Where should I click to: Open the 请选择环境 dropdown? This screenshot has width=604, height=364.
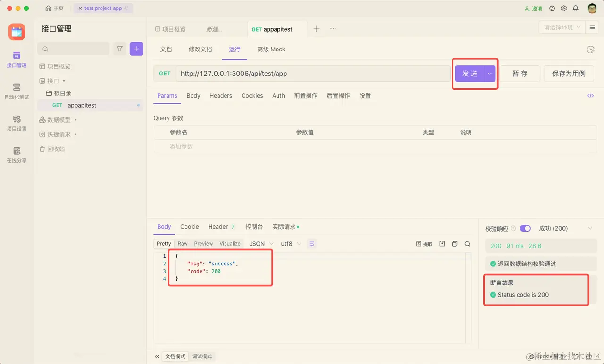pyautogui.click(x=562, y=27)
